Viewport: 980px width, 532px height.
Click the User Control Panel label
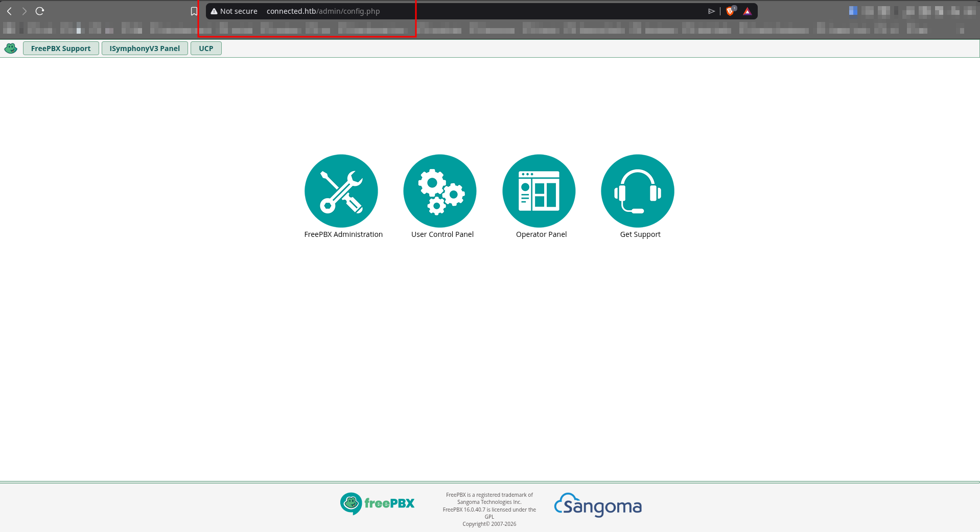pos(442,234)
